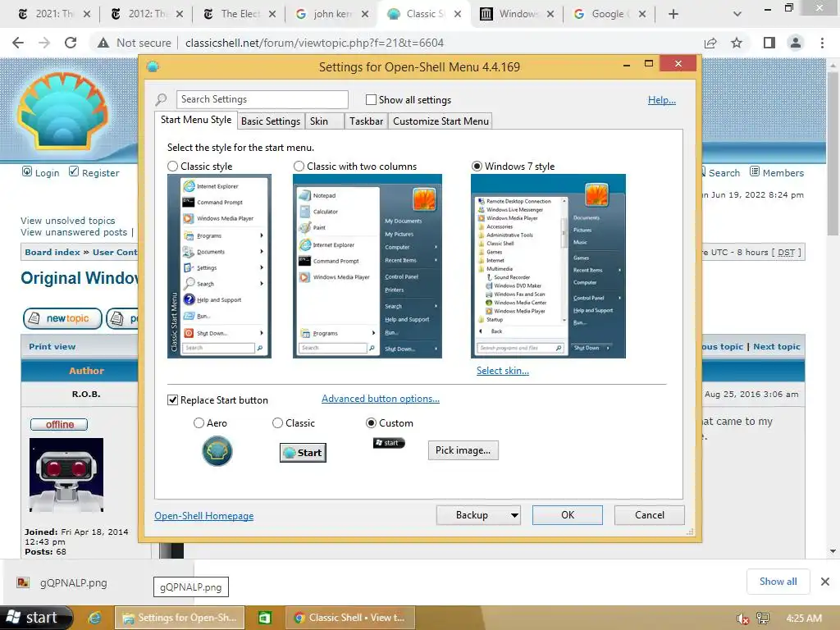Click the Classic Start button image

tap(303, 453)
